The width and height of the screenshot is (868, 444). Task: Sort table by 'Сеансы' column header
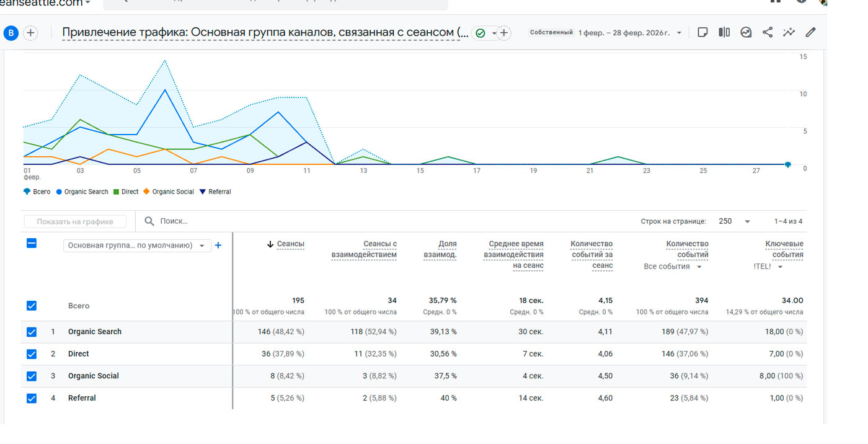(290, 244)
